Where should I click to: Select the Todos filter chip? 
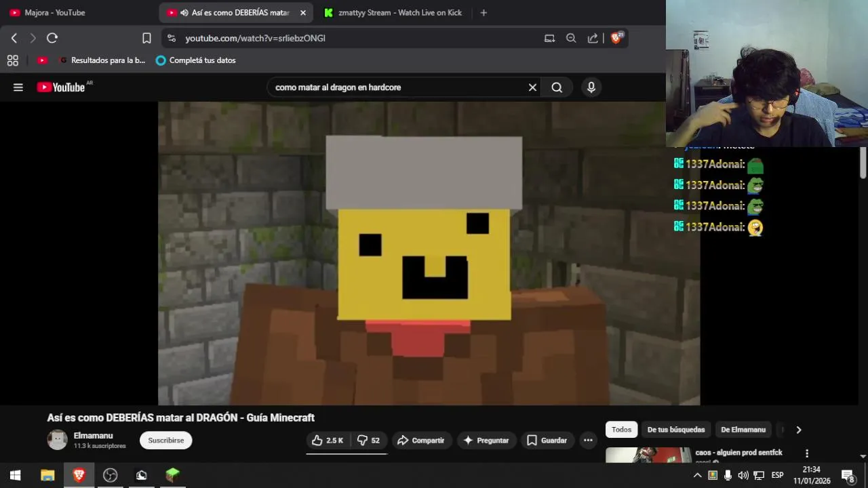(x=621, y=429)
